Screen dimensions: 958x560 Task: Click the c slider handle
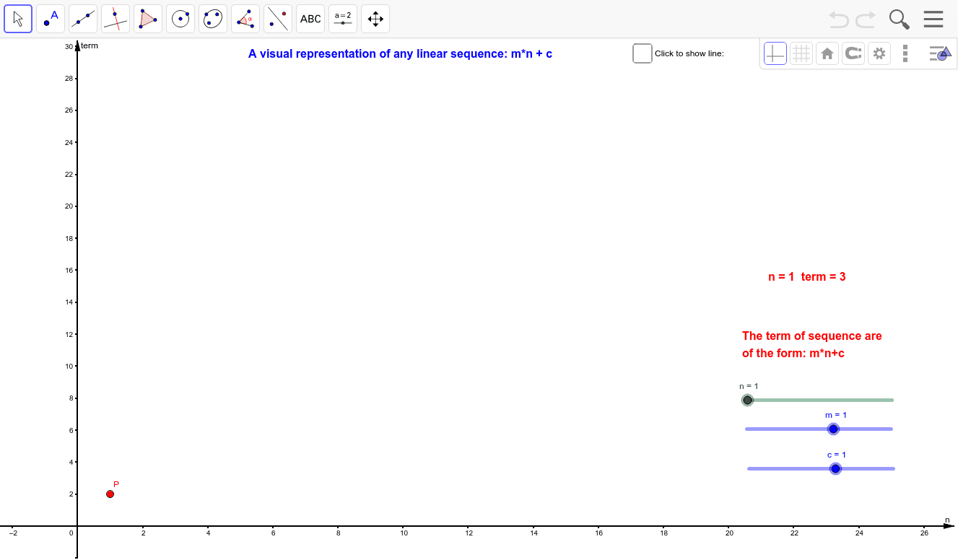[835, 468]
